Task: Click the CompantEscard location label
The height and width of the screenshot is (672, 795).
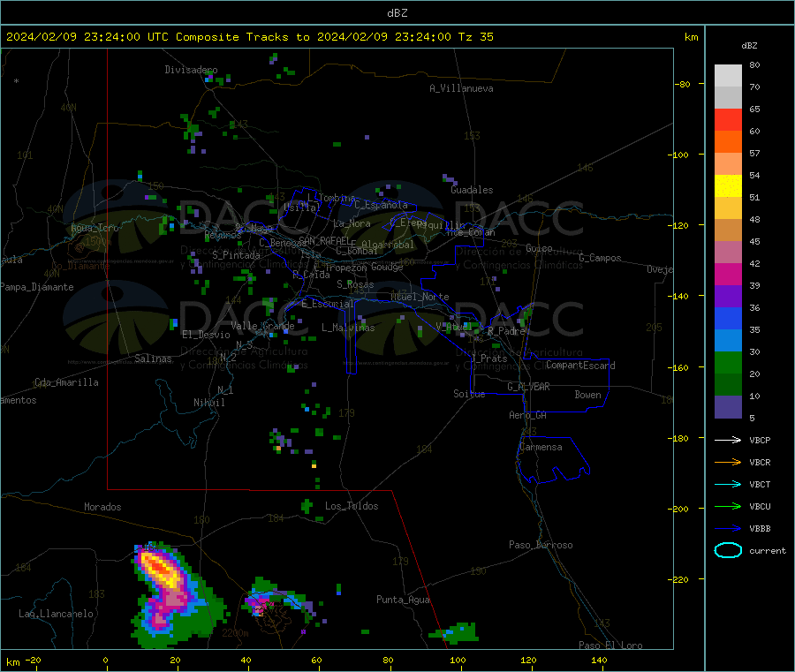Action: click(x=580, y=365)
